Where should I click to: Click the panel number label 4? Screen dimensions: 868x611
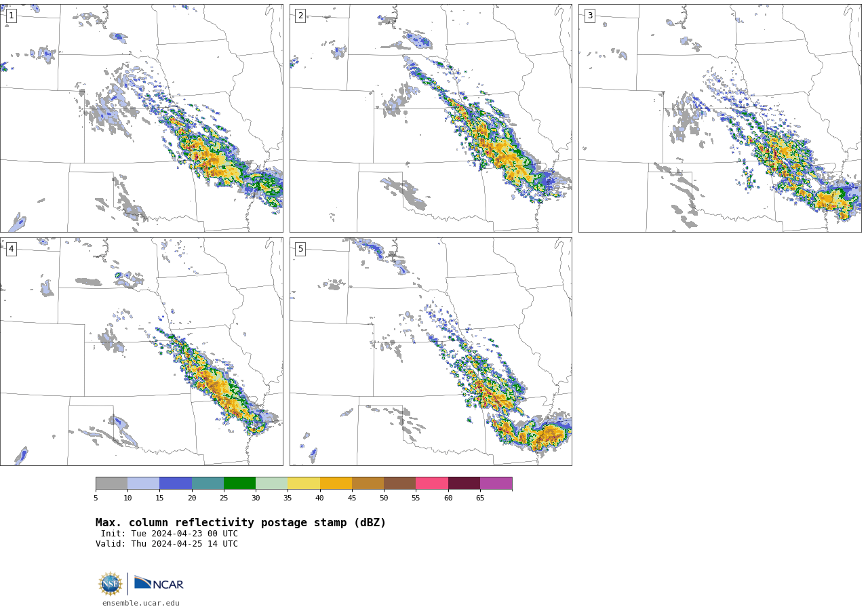point(11,249)
